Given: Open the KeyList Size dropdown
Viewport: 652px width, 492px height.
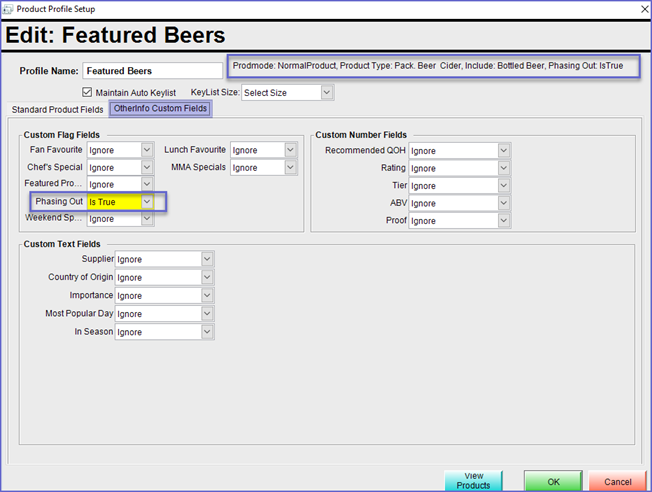Looking at the screenshot, I should 287,92.
